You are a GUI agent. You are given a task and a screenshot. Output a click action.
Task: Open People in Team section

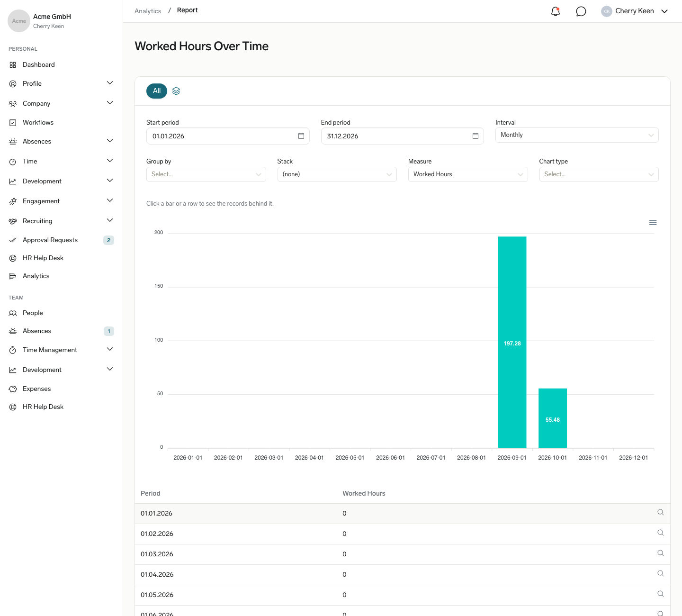33,313
